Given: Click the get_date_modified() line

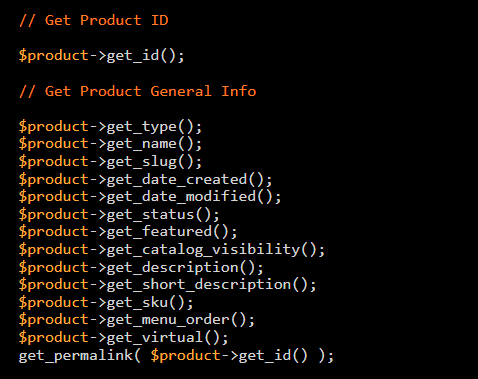Looking at the screenshot, I should (150, 197).
